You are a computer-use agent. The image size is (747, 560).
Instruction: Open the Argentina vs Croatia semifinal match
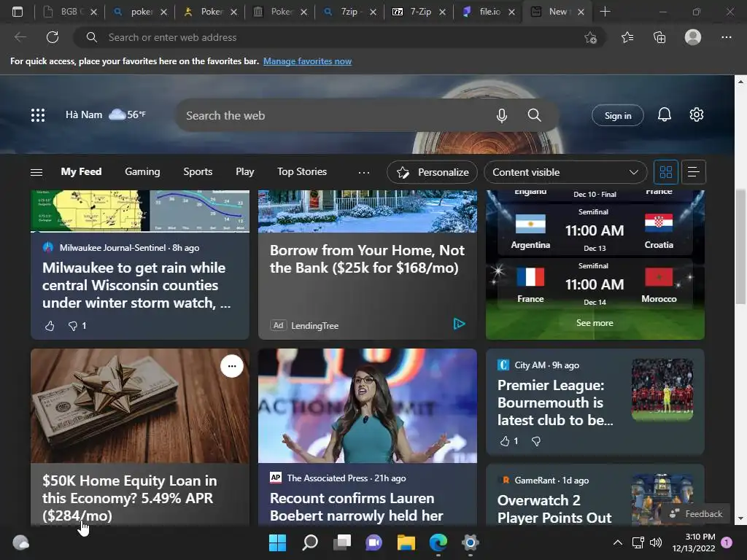coord(595,230)
